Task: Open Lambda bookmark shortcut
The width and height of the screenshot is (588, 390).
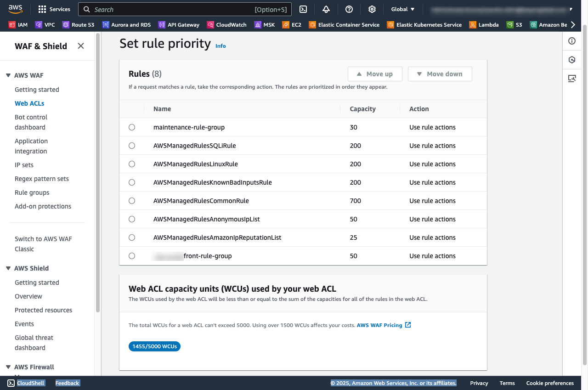Action: pyautogui.click(x=484, y=25)
